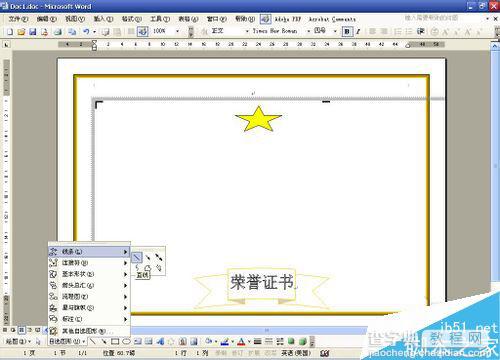
Task: Click Font Color A button
Action: (x=241, y=341)
